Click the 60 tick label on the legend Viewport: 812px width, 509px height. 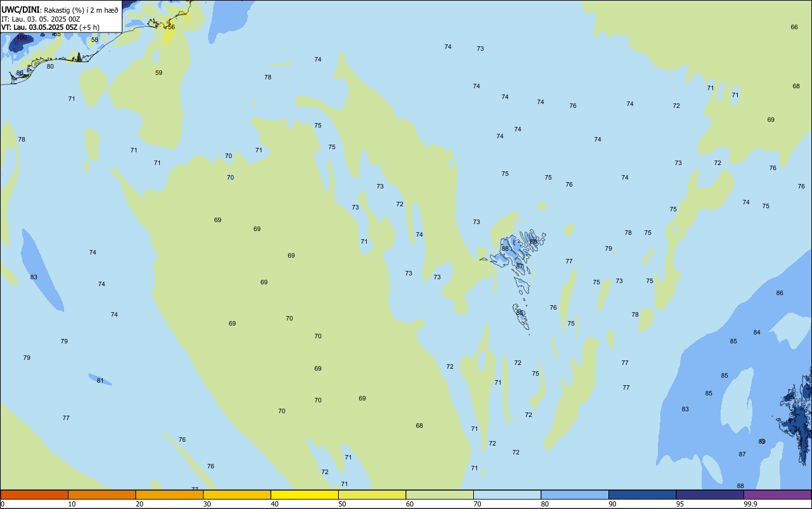pyautogui.click(x=410, y=504)
